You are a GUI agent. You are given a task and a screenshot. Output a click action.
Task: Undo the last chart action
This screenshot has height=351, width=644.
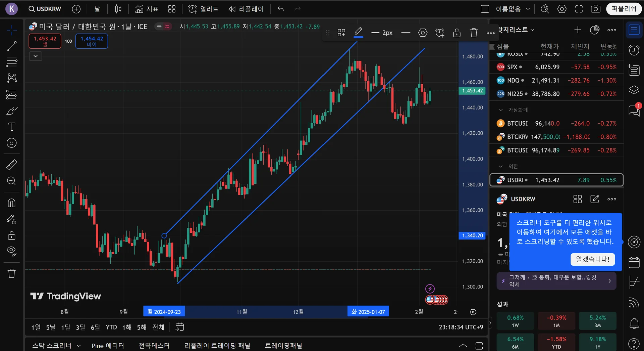[x=281, y=9]
